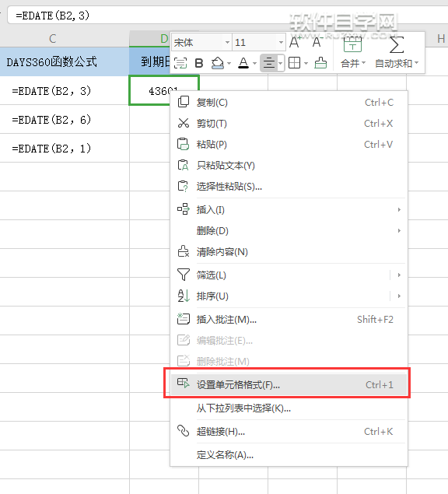
Task: Select 剪切(T) menu entry
Action: coord(289,124)
